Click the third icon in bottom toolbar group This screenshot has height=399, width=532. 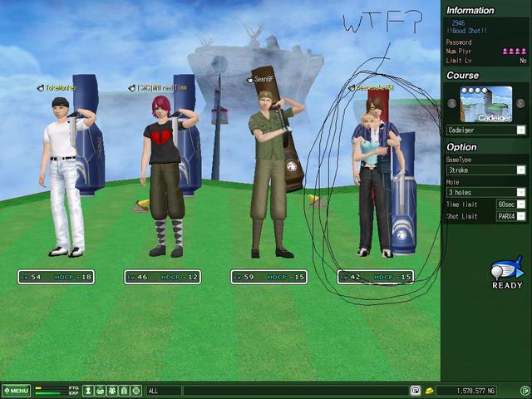pyautogui.click(x=112, y=391)
